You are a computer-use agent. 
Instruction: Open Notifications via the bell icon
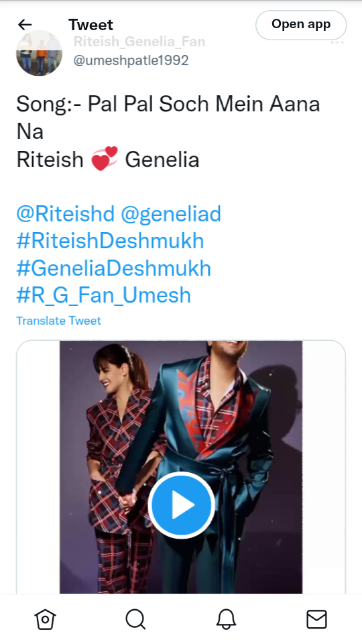226,619
